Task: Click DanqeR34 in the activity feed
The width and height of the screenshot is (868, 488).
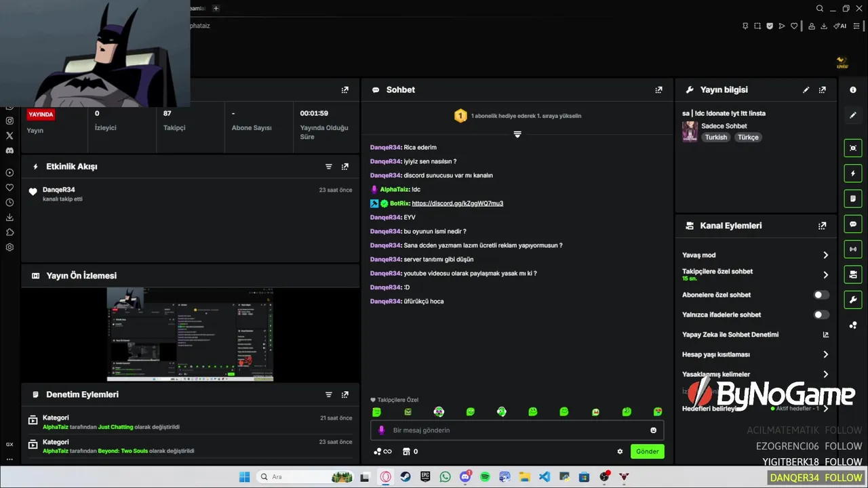Action: 58,190
